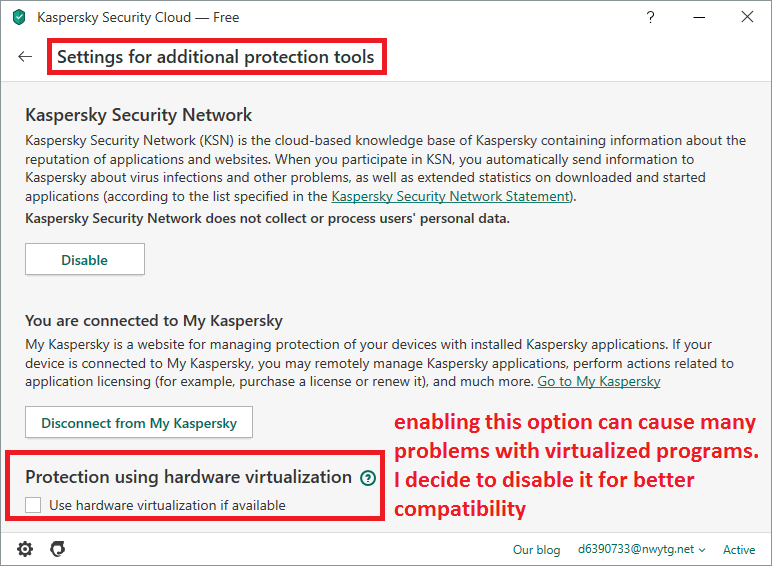
Task: Open the support icon next to gear
Action: point(58,549)
